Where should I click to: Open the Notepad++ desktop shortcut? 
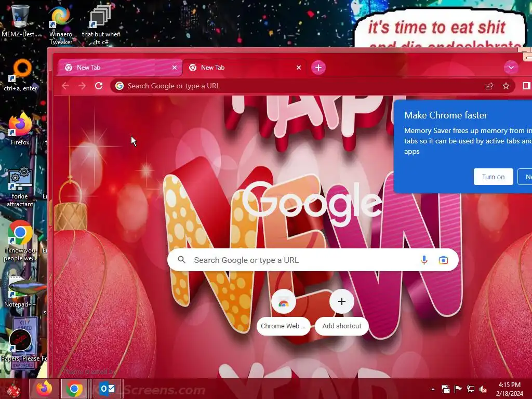click(x=20, y=291)
